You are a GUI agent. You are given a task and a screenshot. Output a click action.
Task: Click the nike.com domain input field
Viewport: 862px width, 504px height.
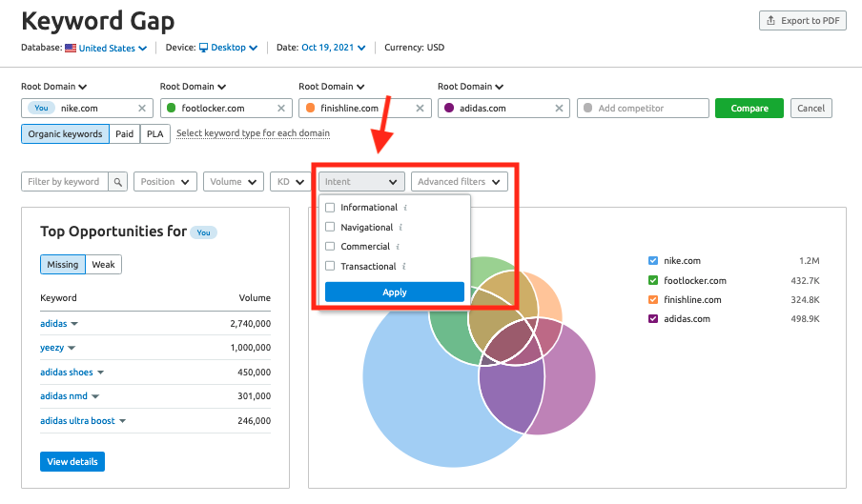click(x=87, y=109)
